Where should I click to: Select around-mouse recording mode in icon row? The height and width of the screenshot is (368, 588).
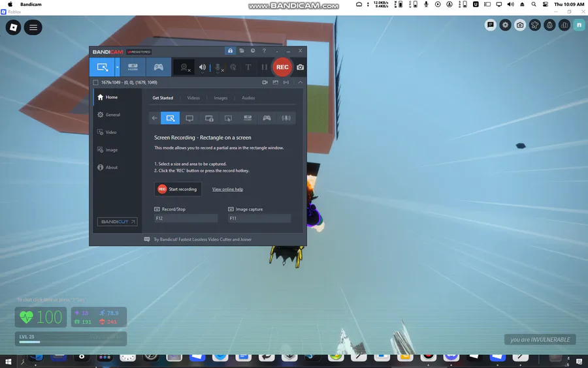tap(228, 118)
